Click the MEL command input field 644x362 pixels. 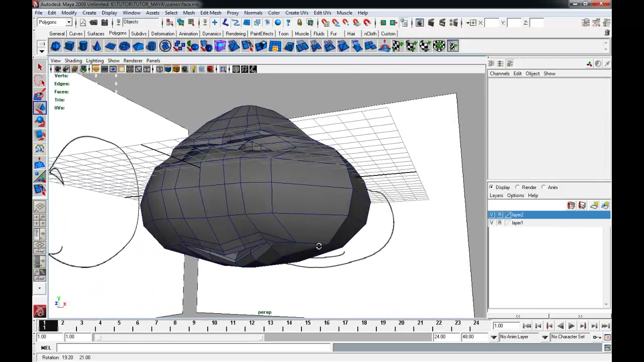tap(193, 348)
